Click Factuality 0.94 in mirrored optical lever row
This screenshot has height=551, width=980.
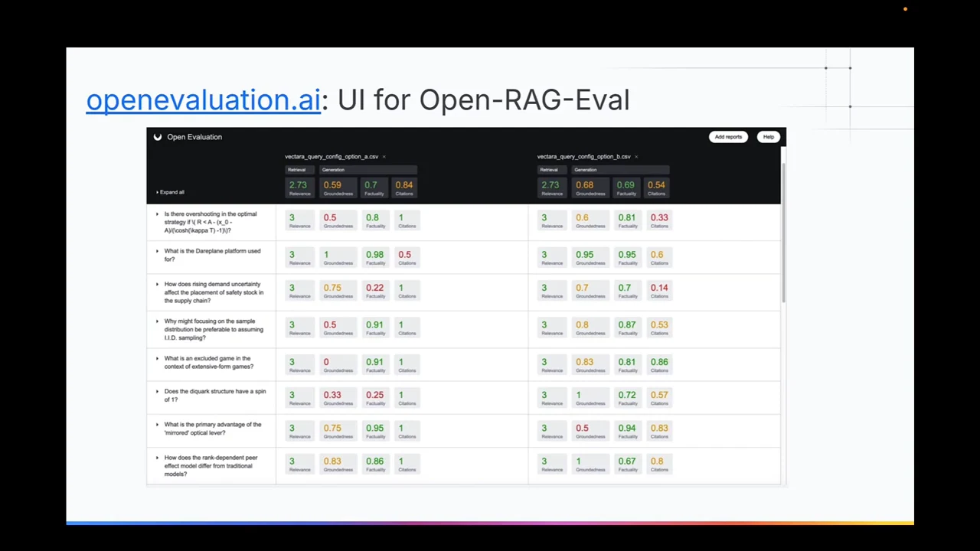(x=627, y=431)
